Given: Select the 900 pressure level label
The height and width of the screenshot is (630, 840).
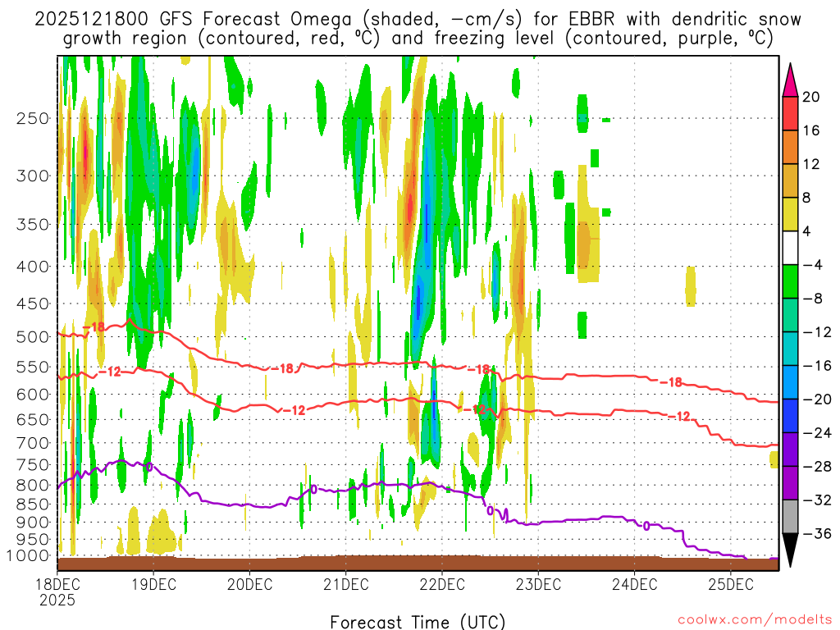Looking at the screenshot, I should [33, 523].
